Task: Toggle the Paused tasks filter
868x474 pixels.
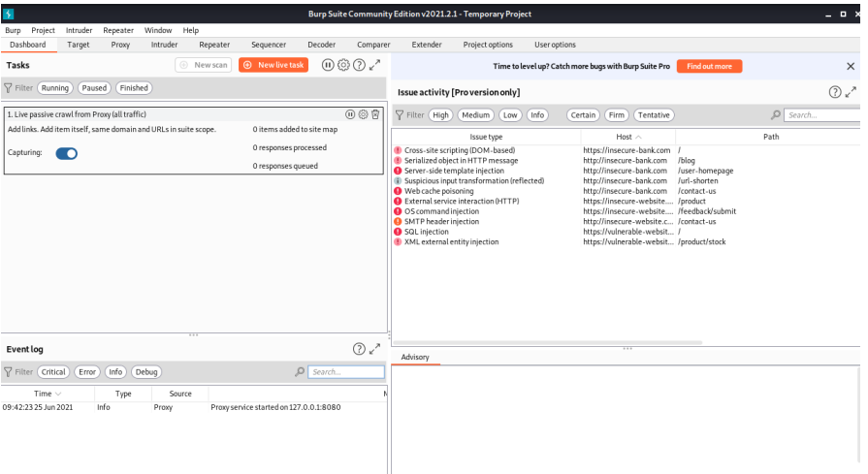Action: click(94, 88)
